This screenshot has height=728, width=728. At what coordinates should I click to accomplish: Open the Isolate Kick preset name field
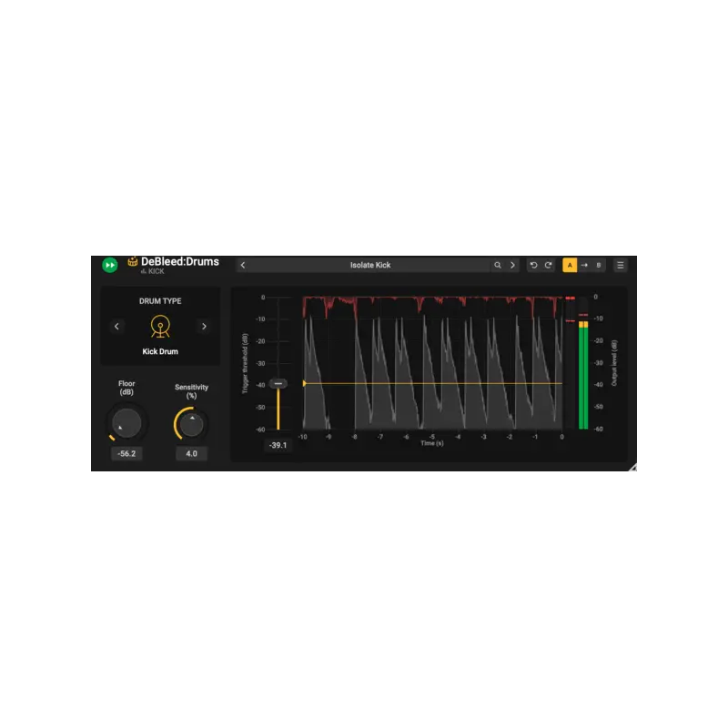(370, 265)
